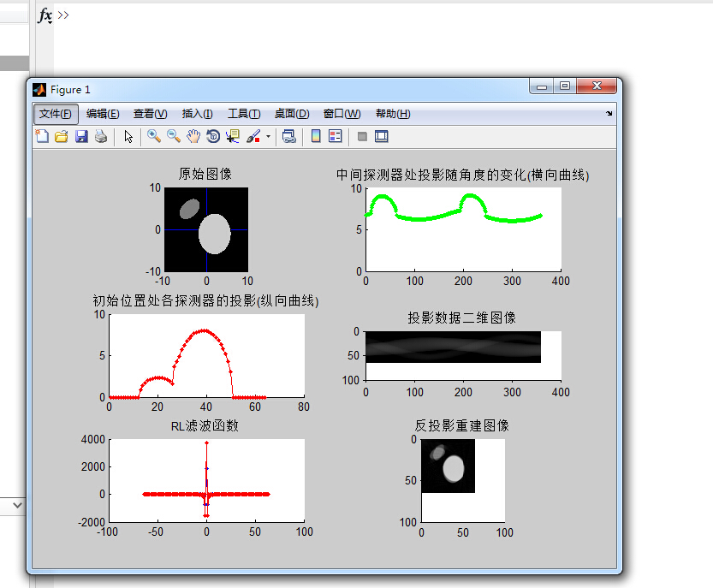Open the 编辑(E) menu
This screenshot has width=713, height=588.
(x=103, y=114)
